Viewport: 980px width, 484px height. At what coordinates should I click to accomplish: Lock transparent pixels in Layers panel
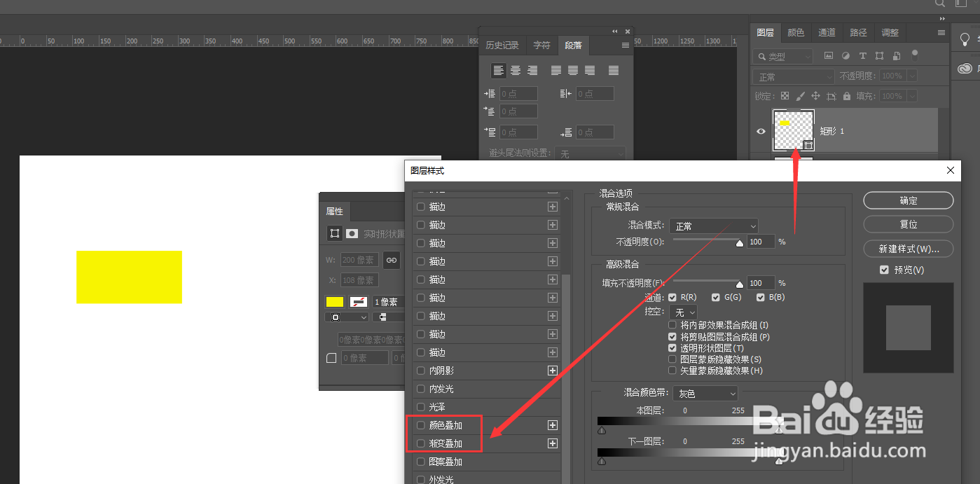tap(785, 96)
